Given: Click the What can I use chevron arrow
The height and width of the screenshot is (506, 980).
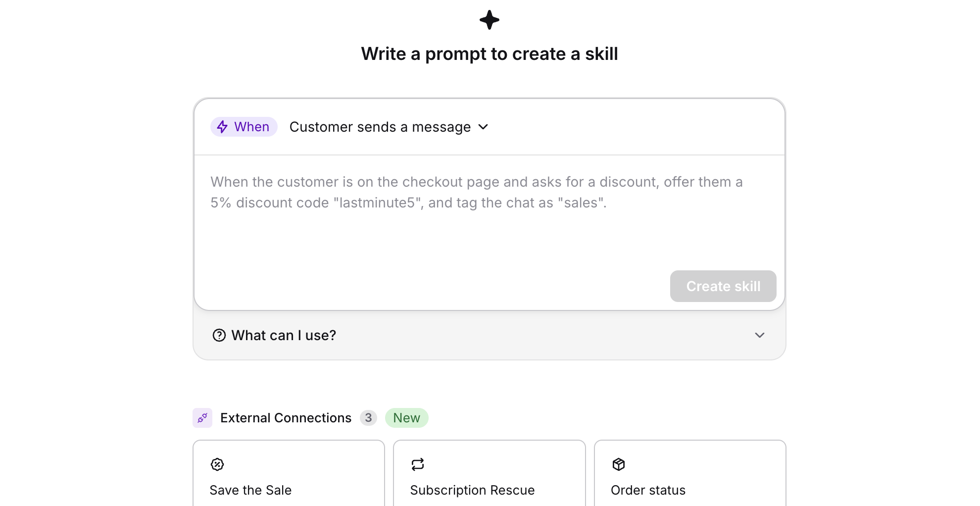Looking at the screenshot, I should [760, 335].
